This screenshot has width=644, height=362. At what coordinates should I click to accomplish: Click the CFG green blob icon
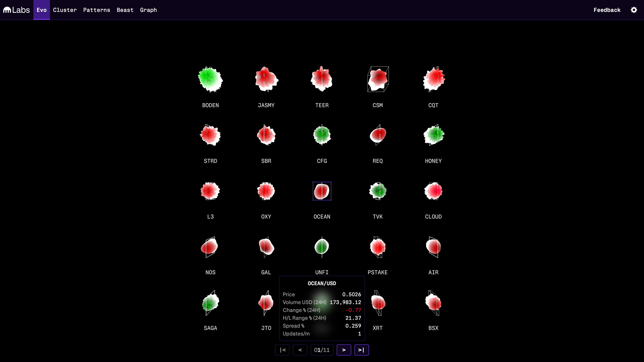[x=322, y=135]
